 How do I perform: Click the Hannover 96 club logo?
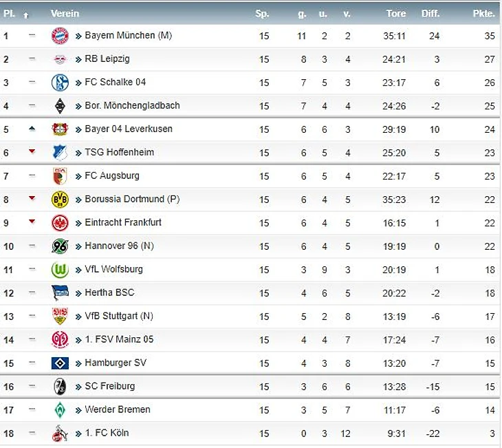pyautogui.click(x=61, y=246)
